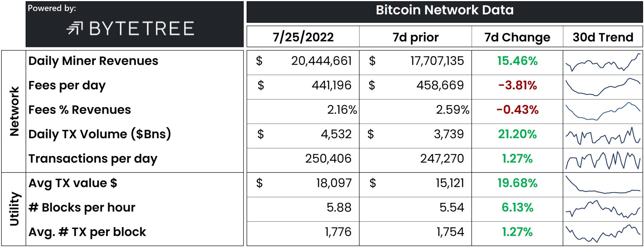Select the Transactions per day sparkline
The image size is (644, 247).
pyautogui.click(x=603, y=160)
